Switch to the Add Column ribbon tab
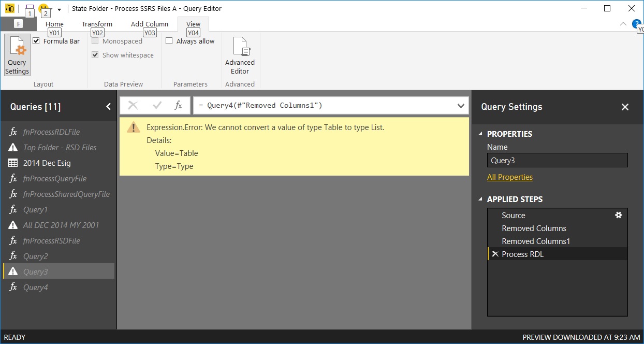 (150, 24)
